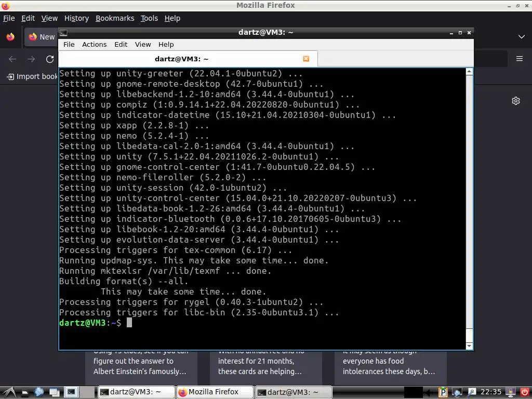This screenshot has height=399, width=532.
Task: Open Firefox Edit menu
Action: click(x=28, y=18)
